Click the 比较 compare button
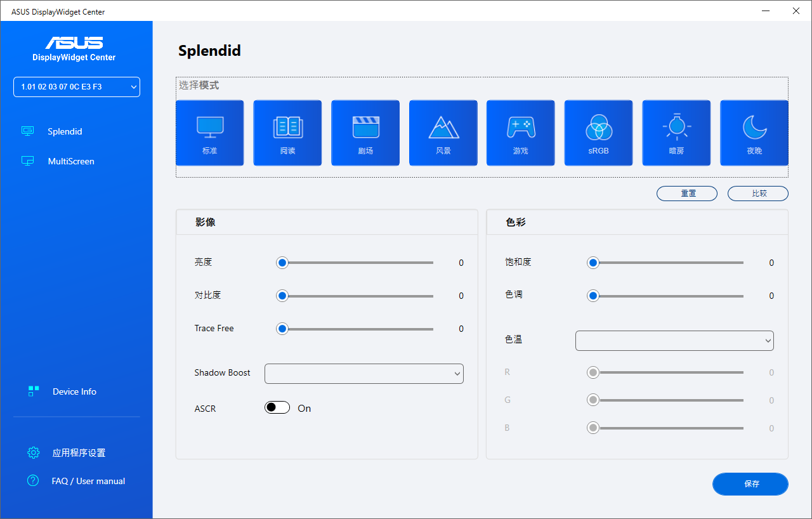 pyautogui.click(x=757, y=194)
